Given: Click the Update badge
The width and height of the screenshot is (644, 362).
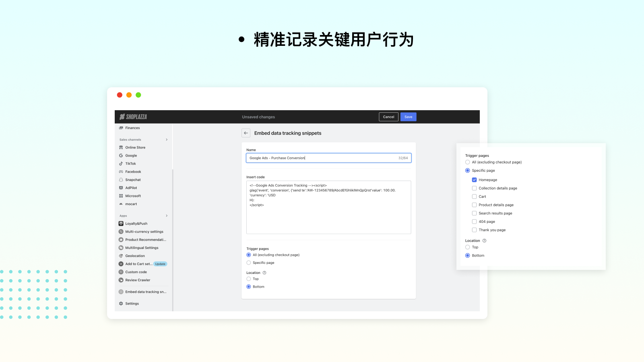Looking at the screenshot, I should pos(160,264).
